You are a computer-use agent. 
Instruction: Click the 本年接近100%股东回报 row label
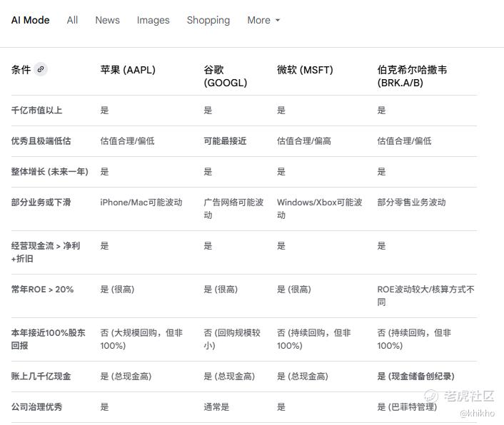[49, 339]
